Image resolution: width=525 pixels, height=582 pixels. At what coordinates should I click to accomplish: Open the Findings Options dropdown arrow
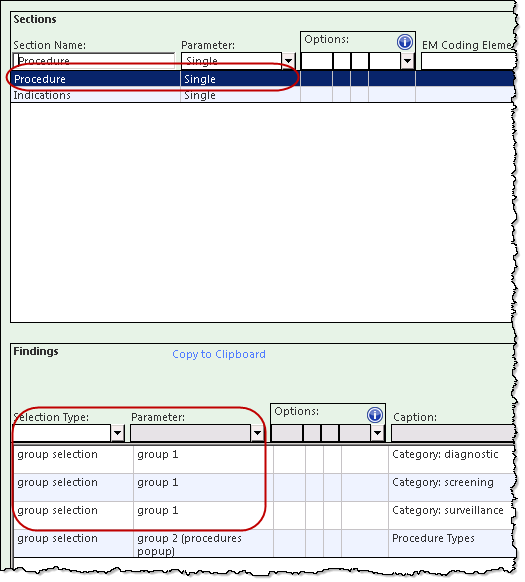pyautogui.click(x=378, y=433)
